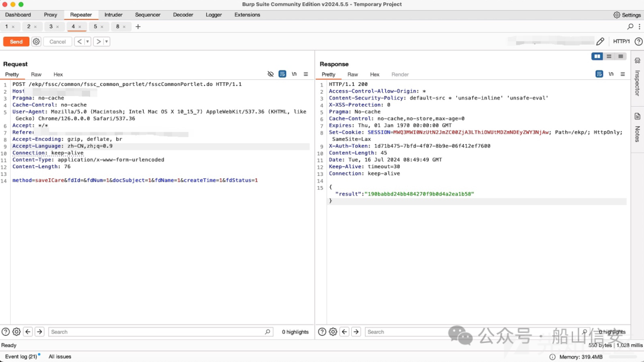Go forward to next request in history

point(98,42)
